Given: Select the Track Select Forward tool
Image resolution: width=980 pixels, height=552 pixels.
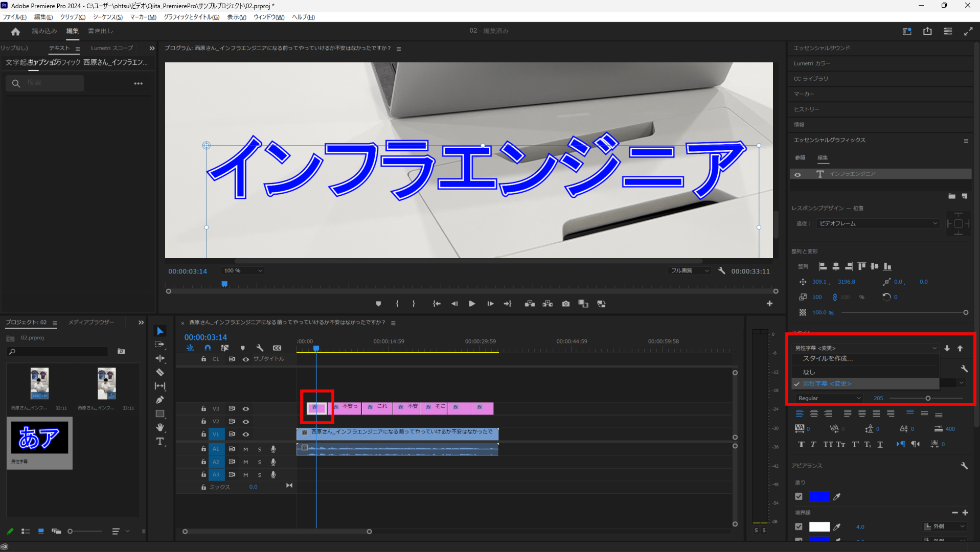Looking at the screenshot, I should [160, 344].
